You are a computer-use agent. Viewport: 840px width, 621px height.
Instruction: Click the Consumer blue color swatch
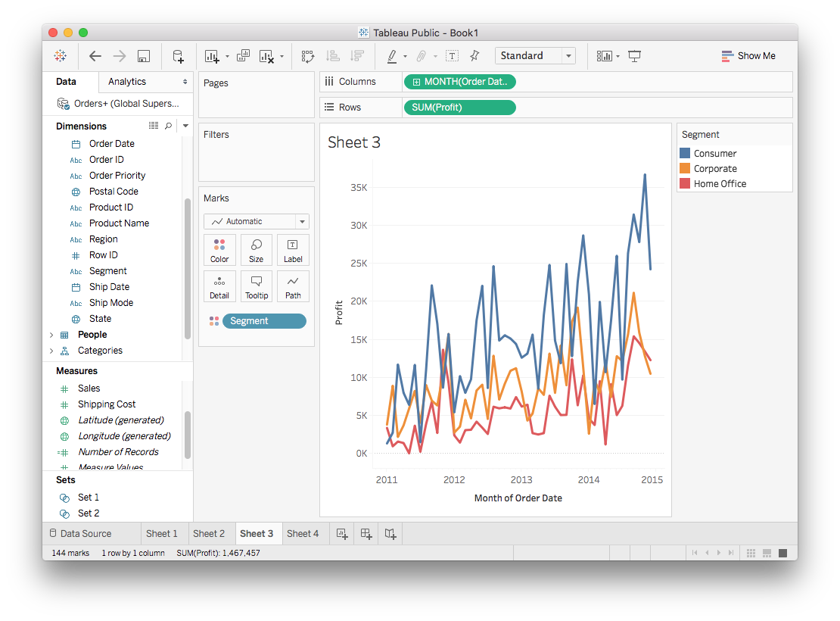pyautogui.click(x=685, y=154)
